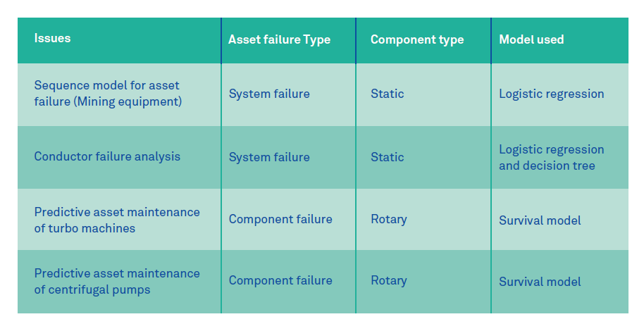Click System failure in the mining equipment row
The image size is (644, 331).
pyautogui.click(x=269, y=94)
